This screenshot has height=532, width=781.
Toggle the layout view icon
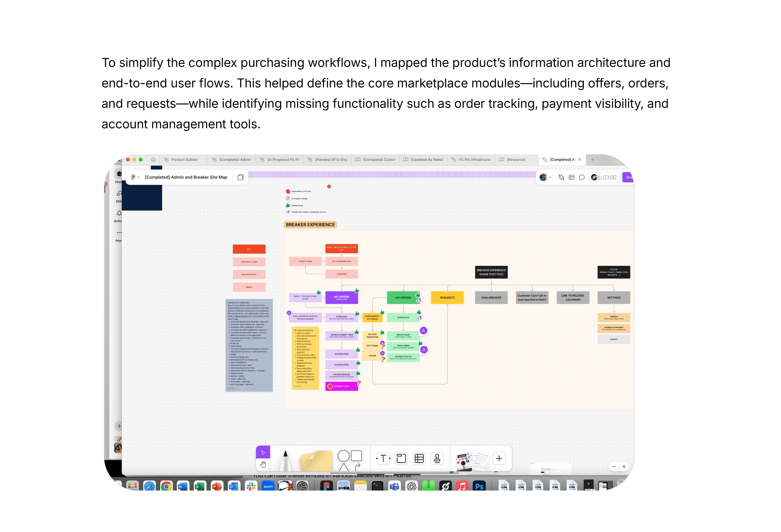[x=572, y=177]
